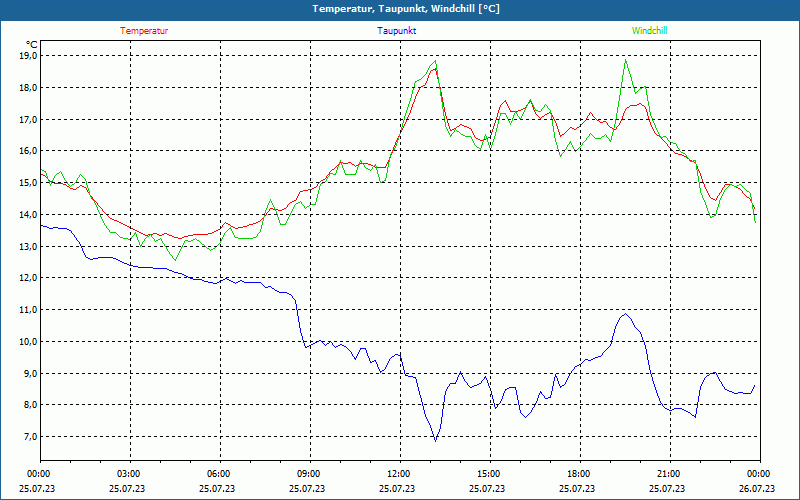The height and width of the screenshot is (500, 800).
Task: Click the chart title 'Temperatur, Taupunkt, Windchill [°C]'
Action: tap(406, 9)
